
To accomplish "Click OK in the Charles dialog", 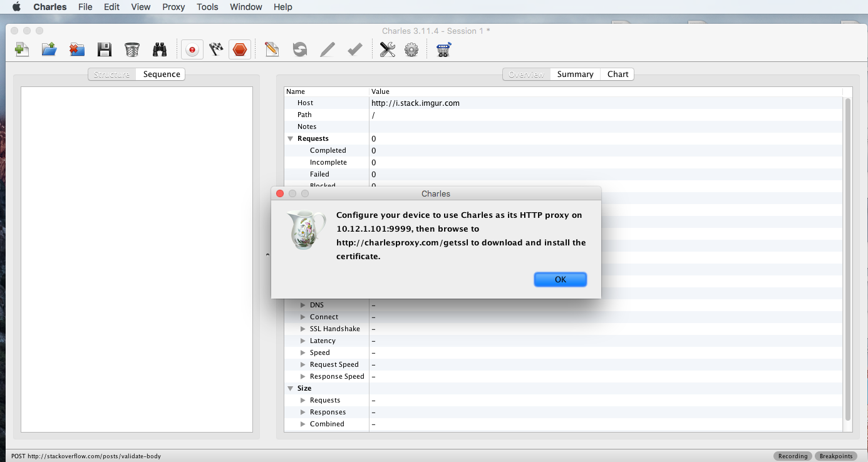I will pyautogui.click(x=560, y=279).
